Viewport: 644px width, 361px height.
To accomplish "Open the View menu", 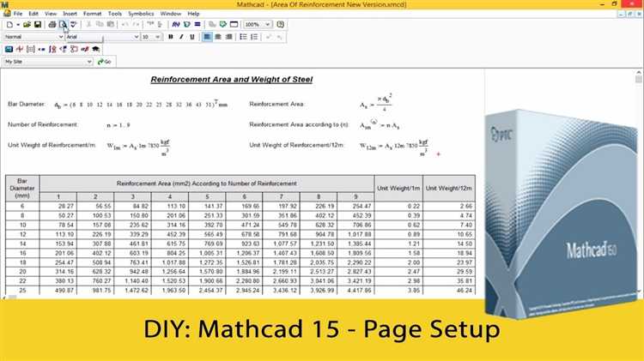I will point(51,14).
